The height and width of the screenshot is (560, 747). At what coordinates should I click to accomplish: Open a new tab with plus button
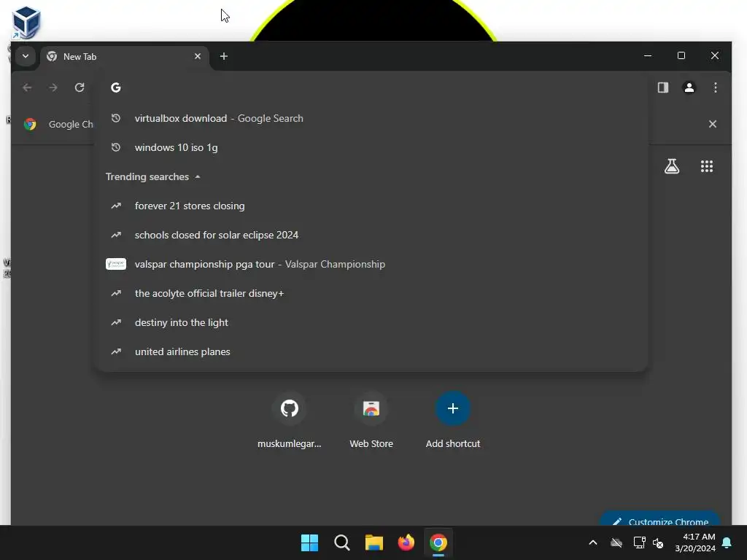pyautogui.click(x=223, y=56)
